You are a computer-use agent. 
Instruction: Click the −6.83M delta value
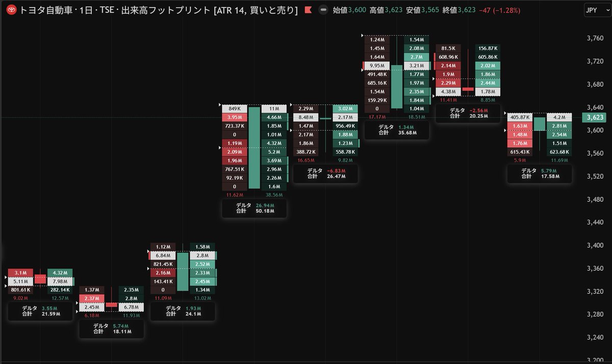click(x=336, y=171)
